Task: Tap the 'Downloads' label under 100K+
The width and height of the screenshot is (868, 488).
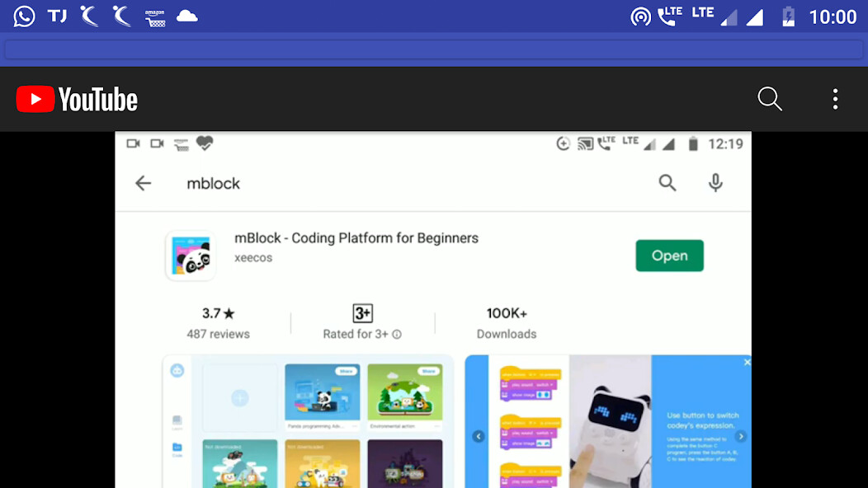Action: pos(507,334)
